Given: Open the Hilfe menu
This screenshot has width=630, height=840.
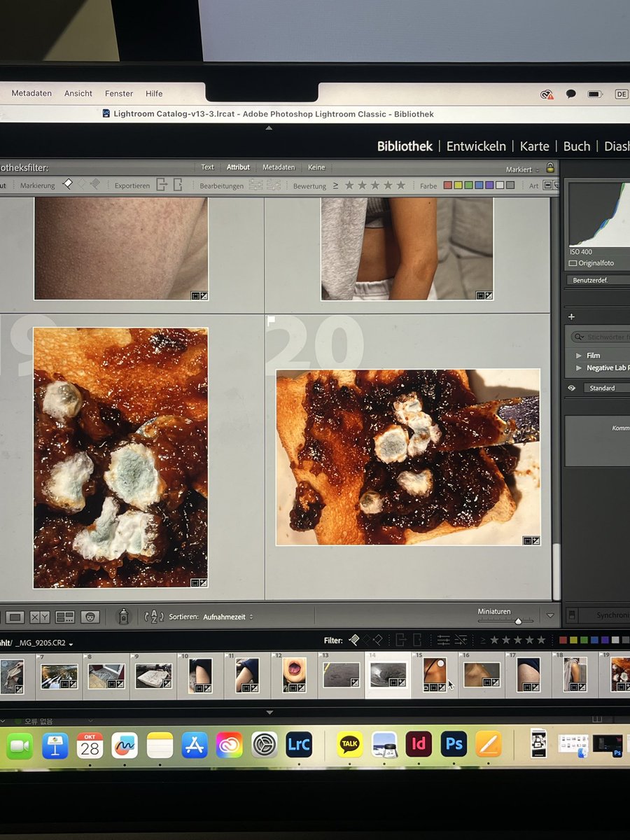Looking at the screenshot, I should coord(154,93).
